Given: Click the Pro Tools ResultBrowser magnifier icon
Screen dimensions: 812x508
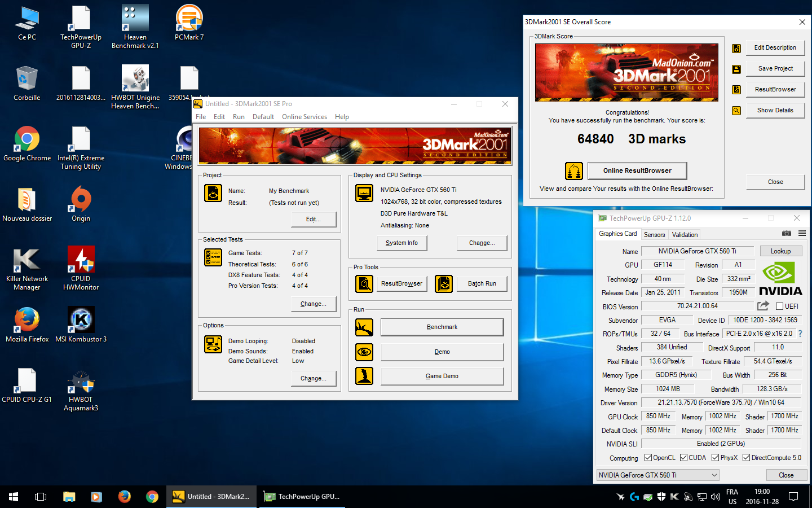Looking at the screenshot, I should pos(364,284).
